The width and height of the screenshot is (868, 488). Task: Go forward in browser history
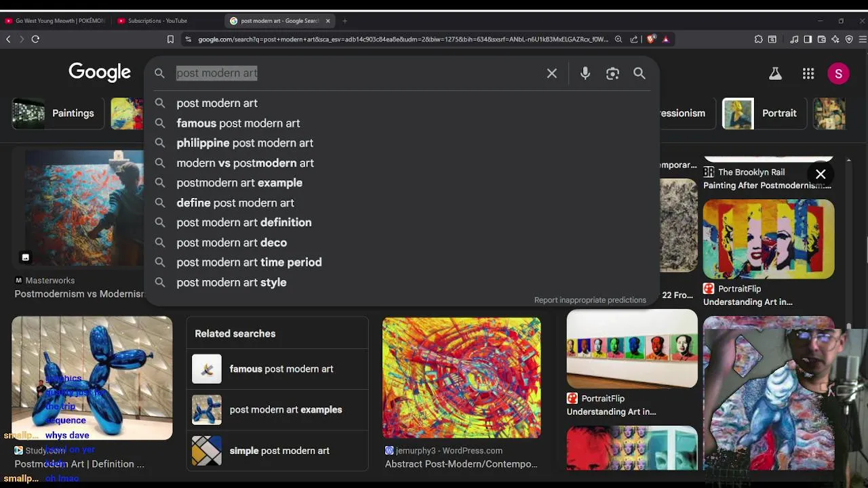pos(21,39)
